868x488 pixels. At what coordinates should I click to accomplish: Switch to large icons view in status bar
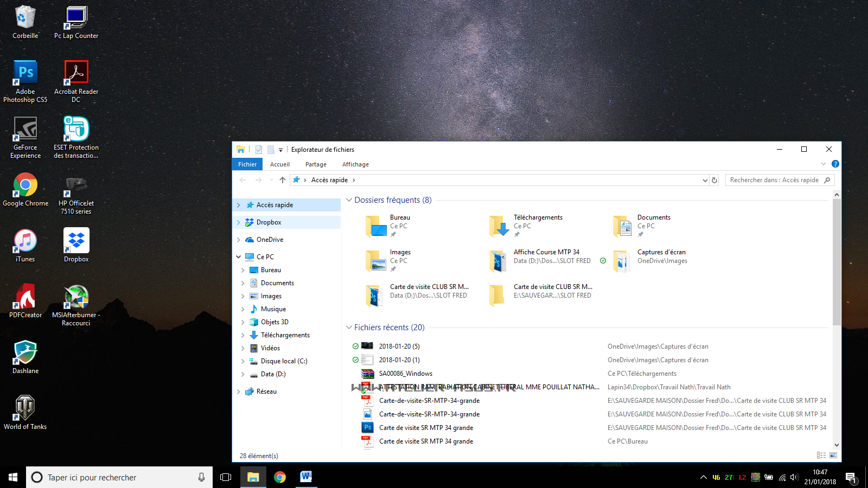833,455
